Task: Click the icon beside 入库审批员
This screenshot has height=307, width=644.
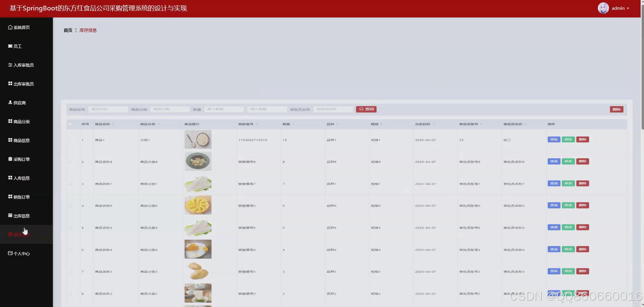Action: click(10, 65)
